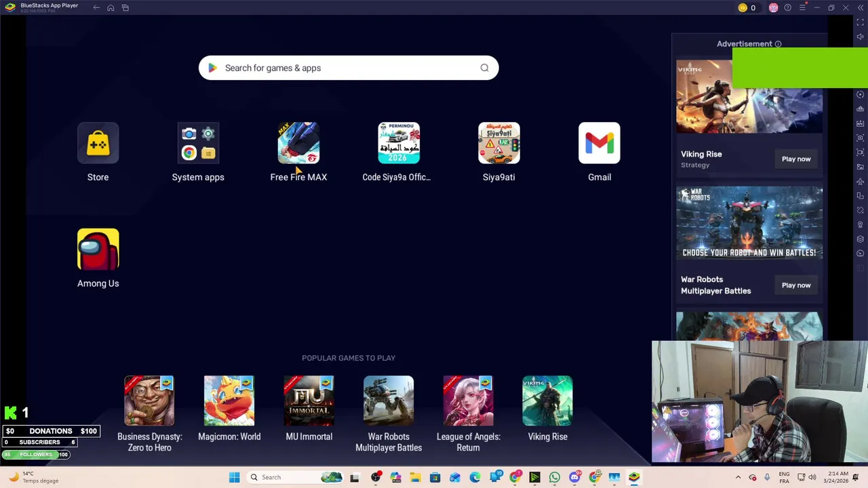The height and width of the screenshot is (488, 868).
Task: Open War Robots Multiplayer Battles in popular games
Action: pyautogui.click(x=389, y=401)
